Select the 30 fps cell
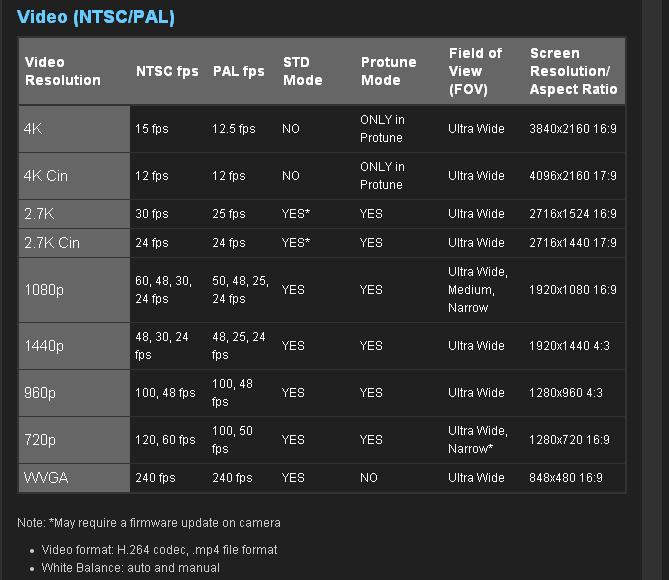The height and width of the screenshot is (580, 669). pos(151,214)
